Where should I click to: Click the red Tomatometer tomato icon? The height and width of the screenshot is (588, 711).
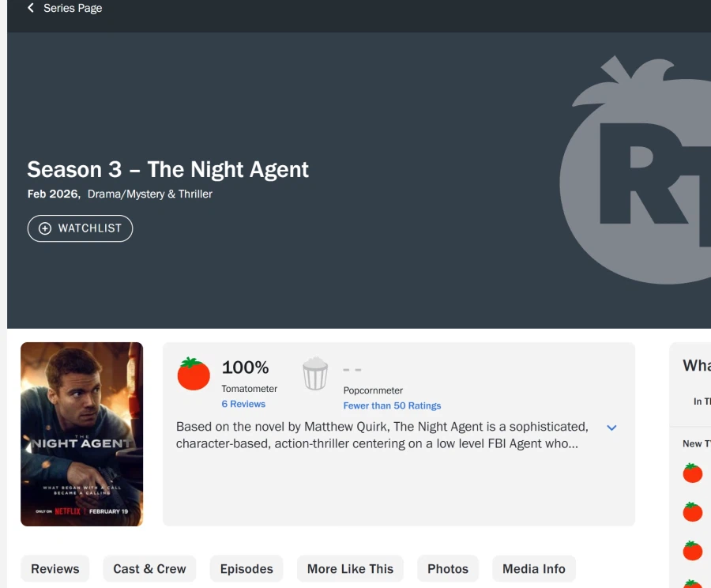coord(194,374)
